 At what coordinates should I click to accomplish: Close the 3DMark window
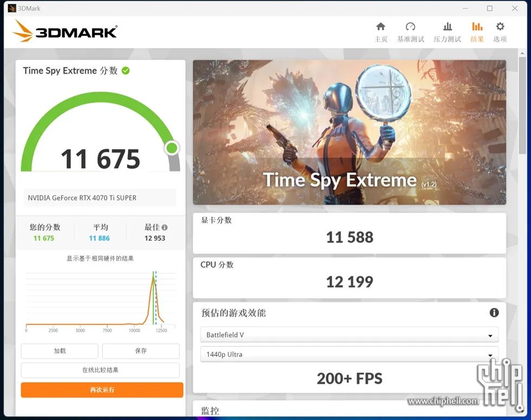[x=515, y=8]
